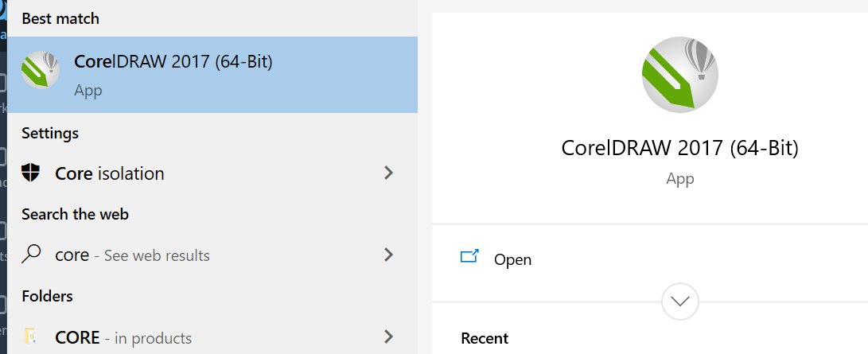Expand Core isolation chevron arrow

pos(388,173)
